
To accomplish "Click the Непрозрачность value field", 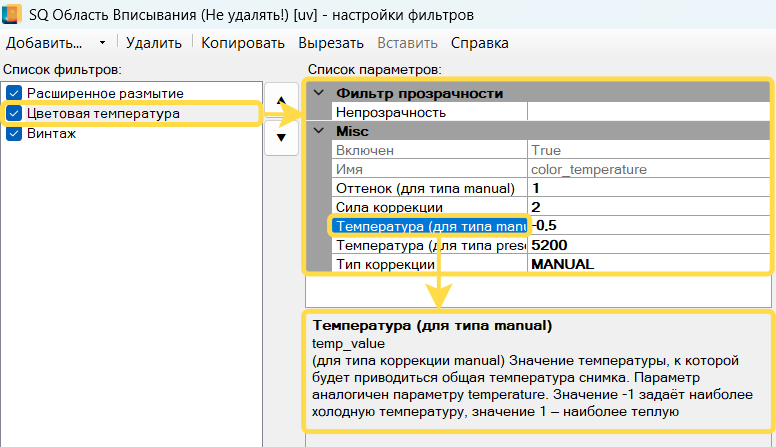I will click(x=646, y=112).
